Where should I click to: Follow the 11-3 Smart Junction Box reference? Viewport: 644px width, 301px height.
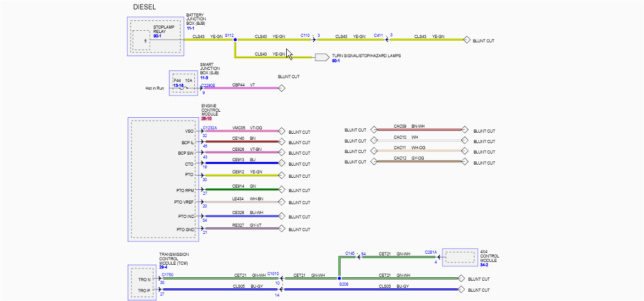tap(204, 78)
